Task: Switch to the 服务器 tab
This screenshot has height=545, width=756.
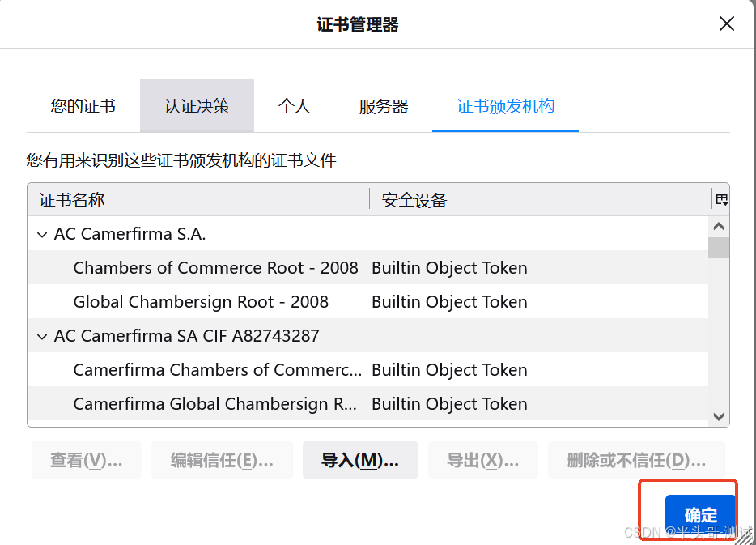Action: (384, 105)
